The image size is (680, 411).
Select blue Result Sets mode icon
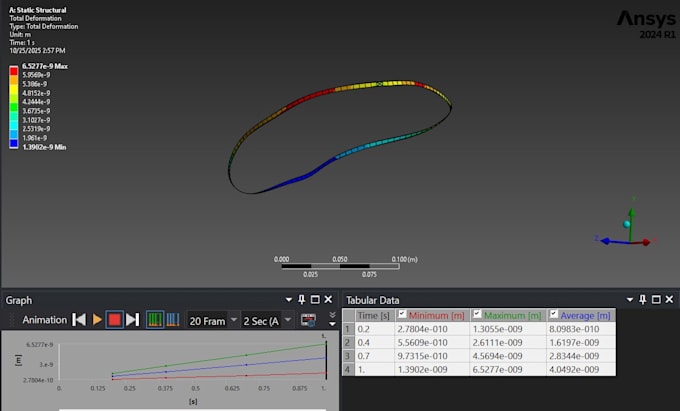[x=173, y=320]
